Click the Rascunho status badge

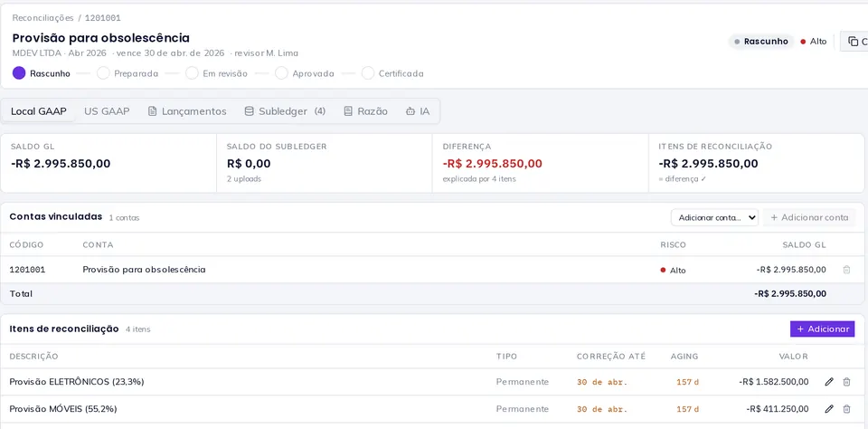click(761, 42)
